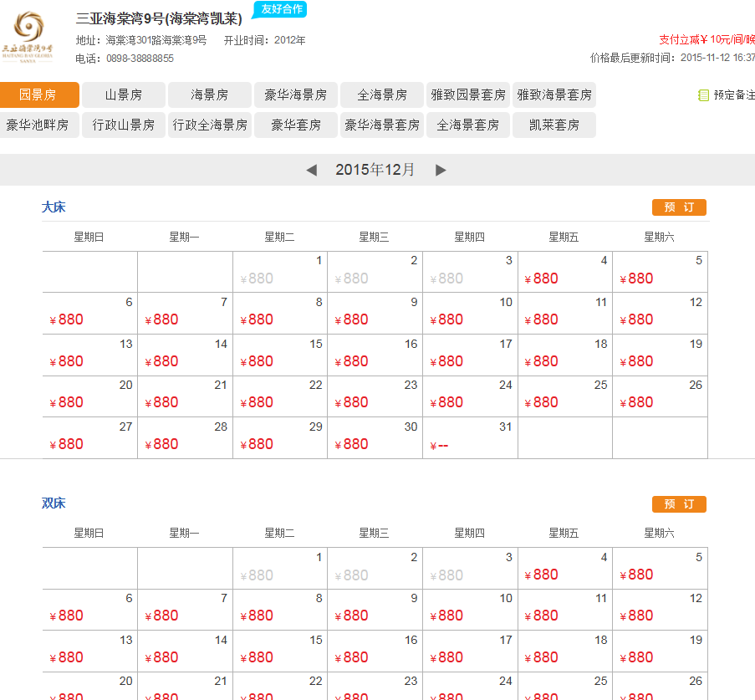755x700 pixels.
Task: Open the 预定备注 booking notes icon
Action: (x=703, y=95)
